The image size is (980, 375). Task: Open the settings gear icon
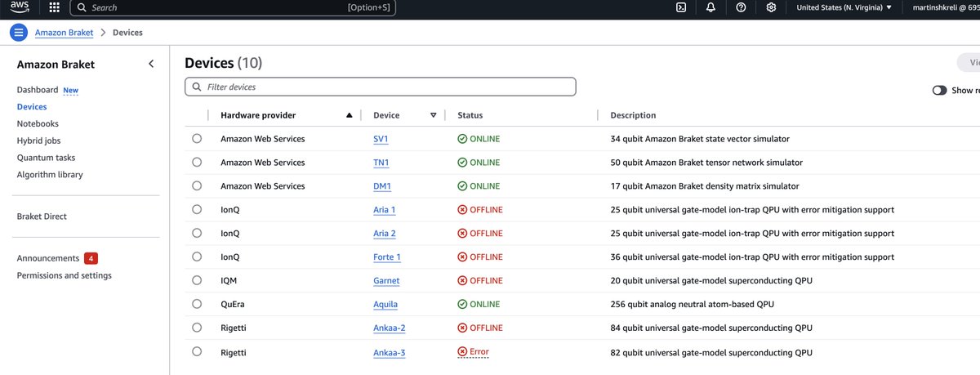(771, 7)
